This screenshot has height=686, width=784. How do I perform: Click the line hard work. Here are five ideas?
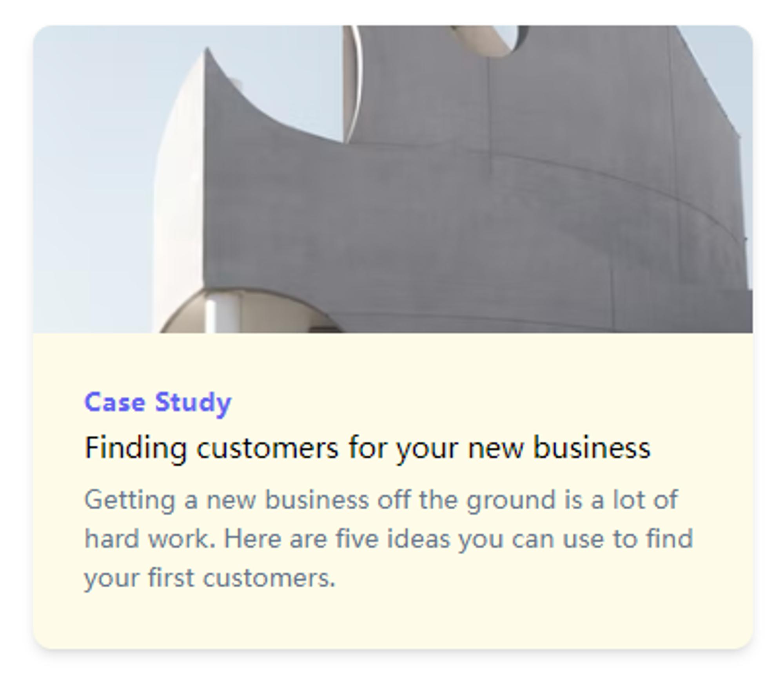tap(389, 539)
